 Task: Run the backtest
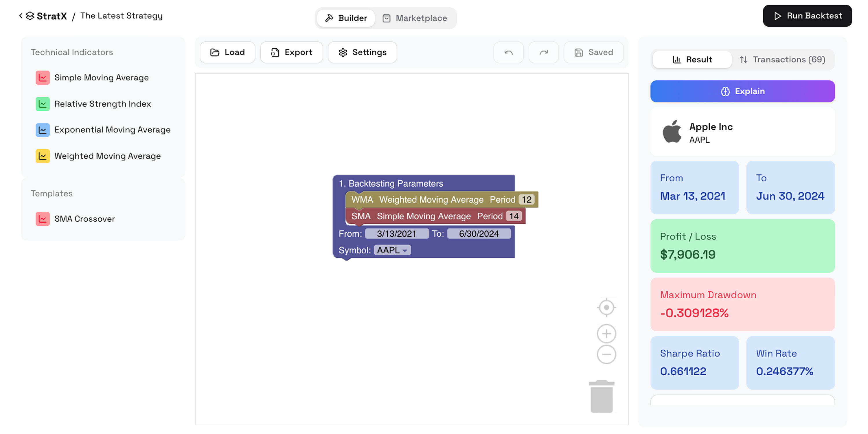point(807,16)
